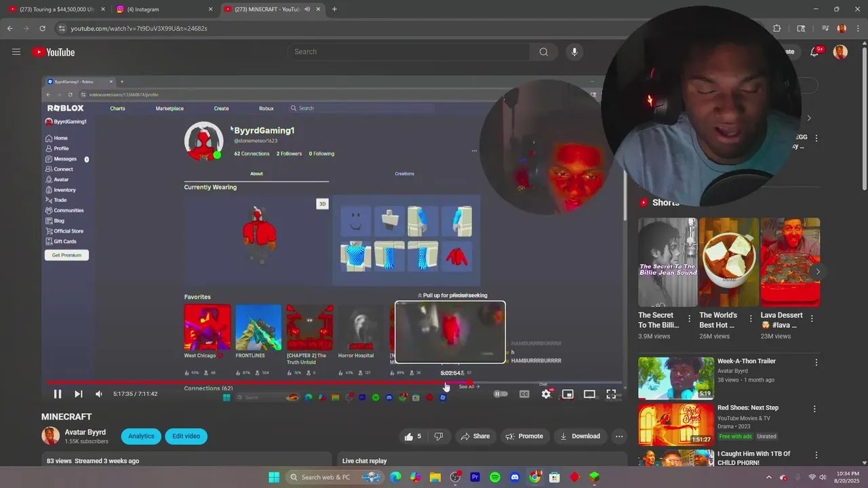Pause the video playback

[x=58, y=394]
